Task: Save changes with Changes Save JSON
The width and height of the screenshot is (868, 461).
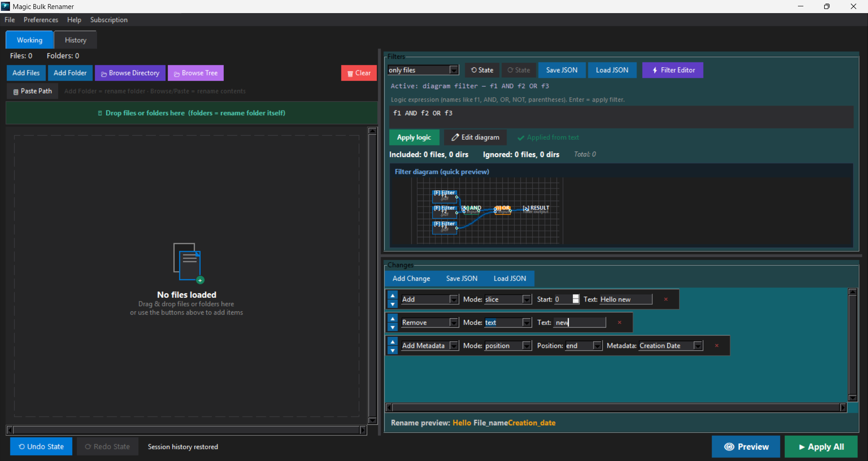Action: click(462, 278)
